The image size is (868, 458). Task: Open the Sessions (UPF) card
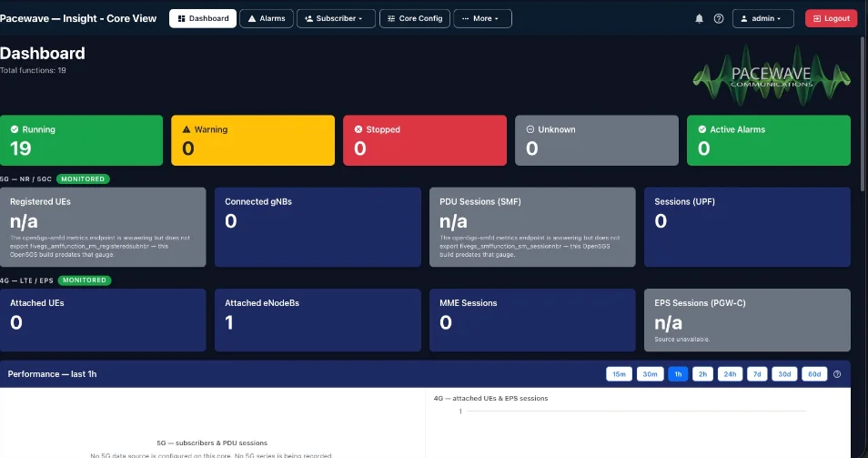[747, 227]
